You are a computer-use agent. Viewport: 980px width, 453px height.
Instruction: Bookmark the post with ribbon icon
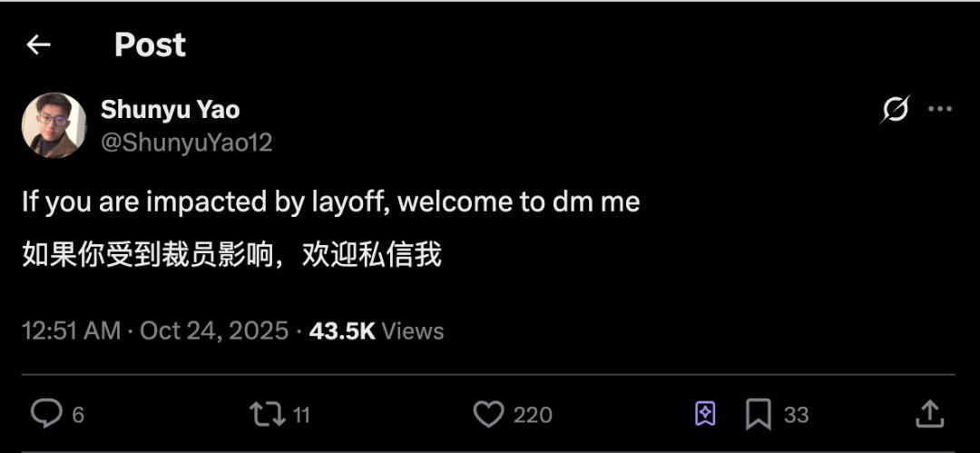tap(758, 414)
